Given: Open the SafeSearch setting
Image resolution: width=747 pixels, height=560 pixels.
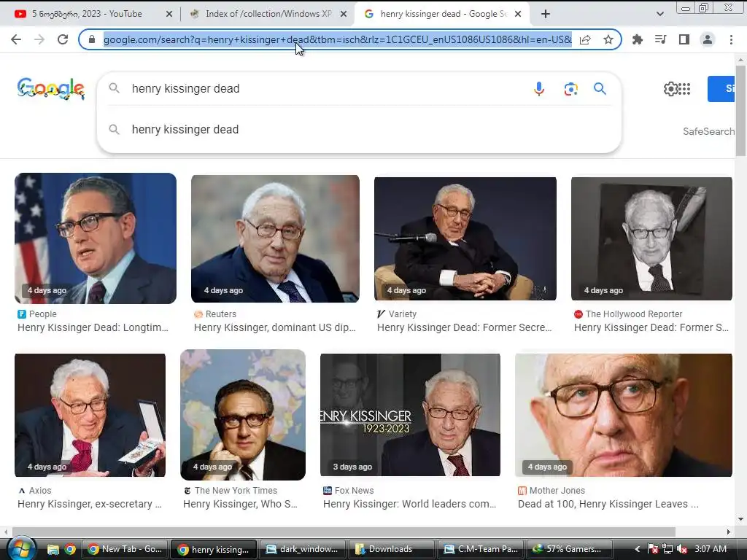Looking at the screenshot, I should pyautogui.click(x=708, y=131).
